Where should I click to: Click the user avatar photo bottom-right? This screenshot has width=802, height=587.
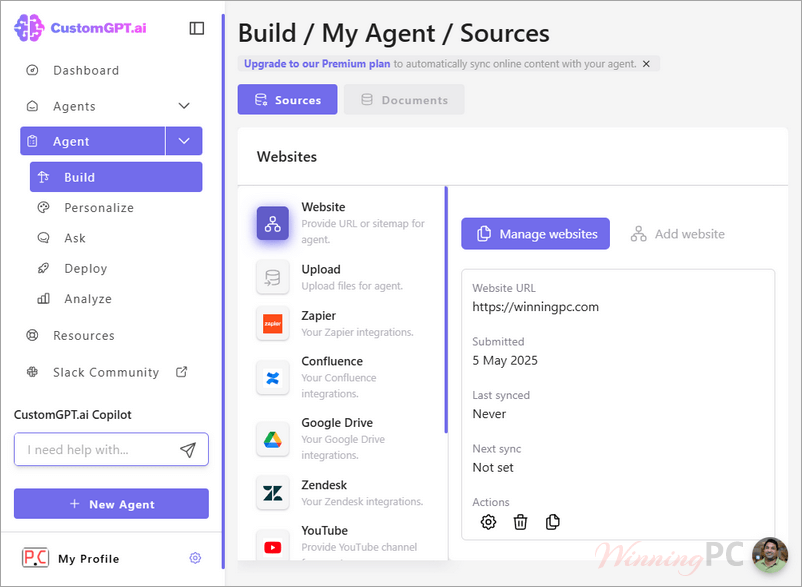[770, 555]
